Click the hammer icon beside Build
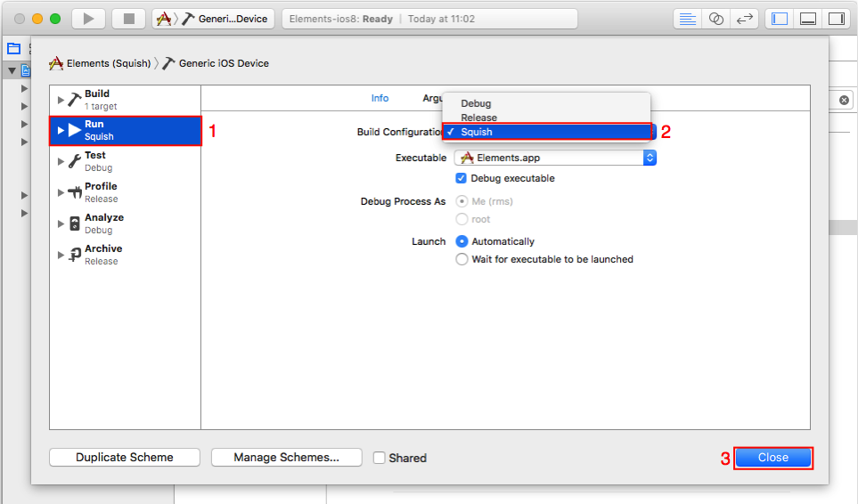The image size is (858, 504). pos(75,100)
